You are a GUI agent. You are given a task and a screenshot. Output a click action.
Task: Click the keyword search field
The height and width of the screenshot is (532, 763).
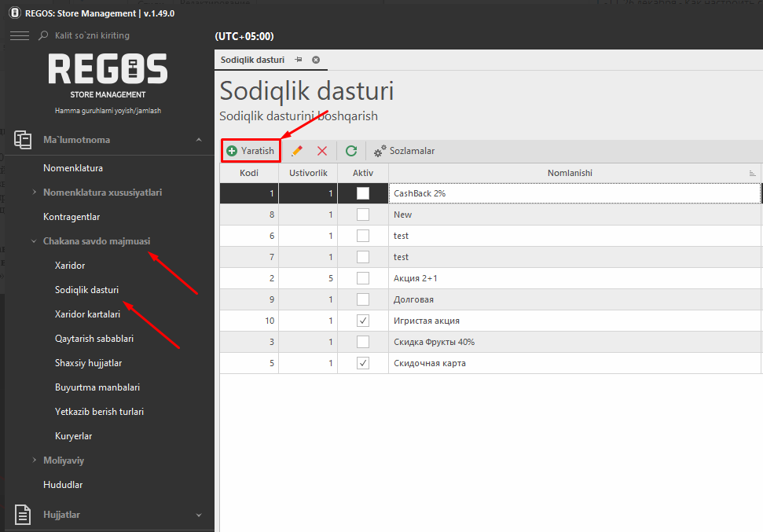pyautogui.click(x=93, y=35)
